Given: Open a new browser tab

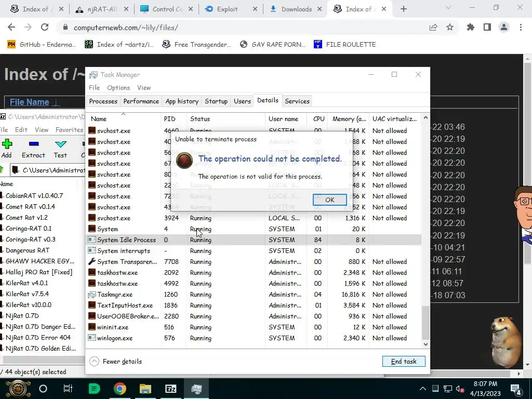Looking at the screenshot, I should click(x=403, y=9).
